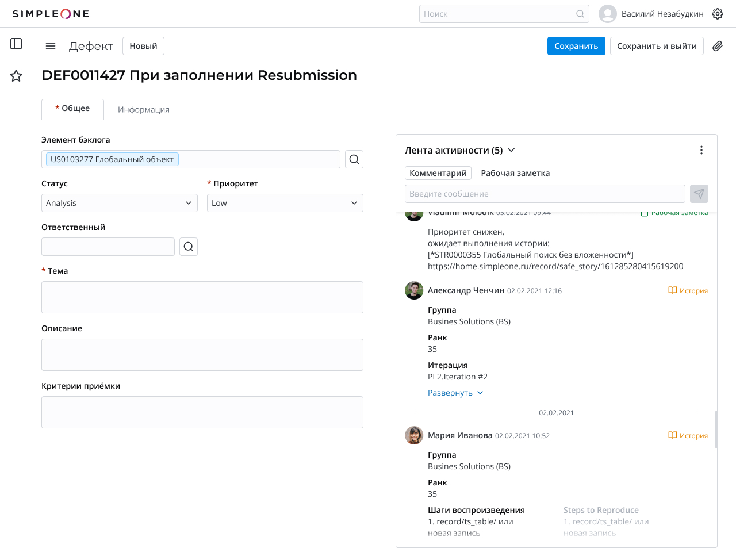Open the settings gear icon
This screenshot has height=560, width=736.
click(x=718, y=14)
